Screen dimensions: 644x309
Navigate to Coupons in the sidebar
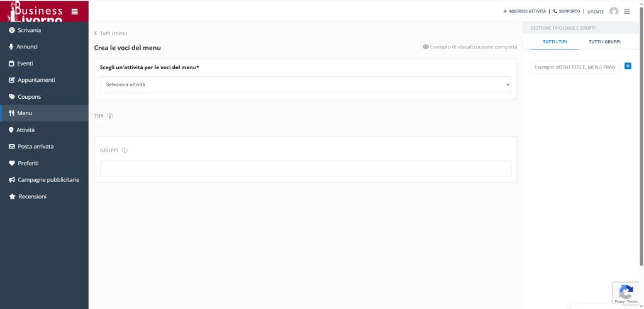pos(29,97)
